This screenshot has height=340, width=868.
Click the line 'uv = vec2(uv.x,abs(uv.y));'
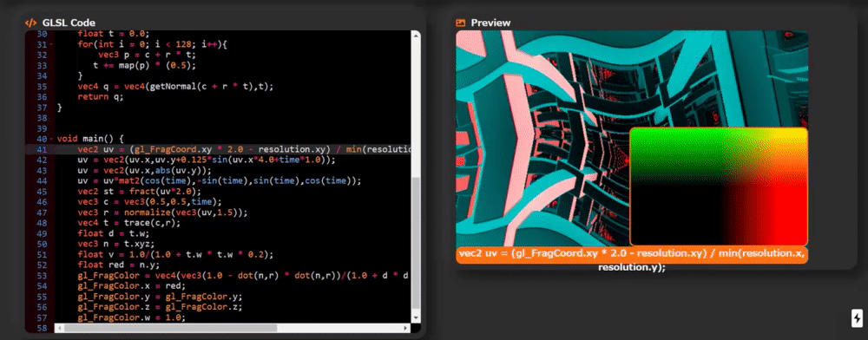144,170
